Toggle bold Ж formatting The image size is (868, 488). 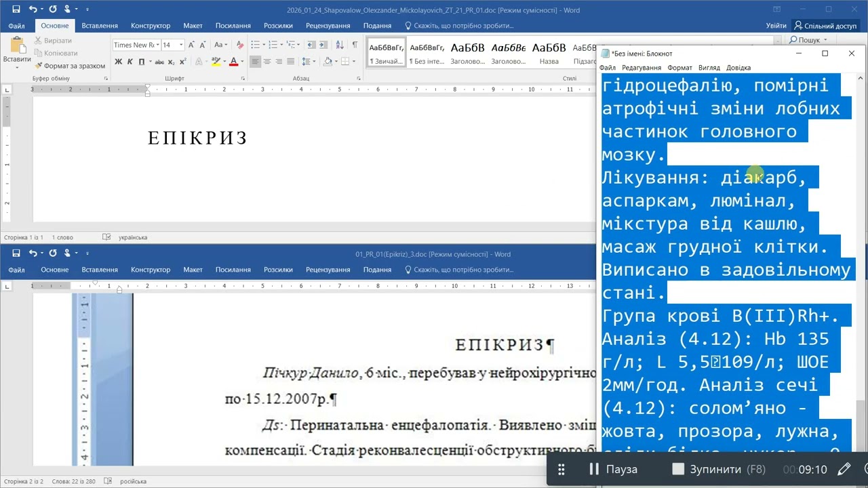118,61
